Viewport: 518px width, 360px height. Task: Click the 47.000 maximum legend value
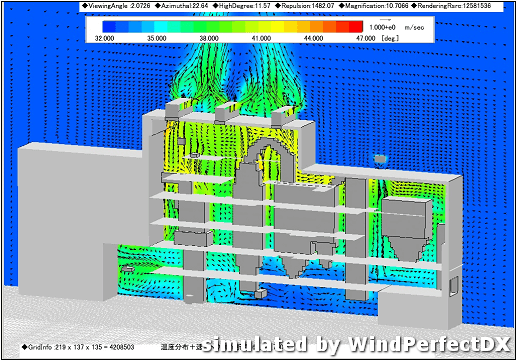pos(366,38)
